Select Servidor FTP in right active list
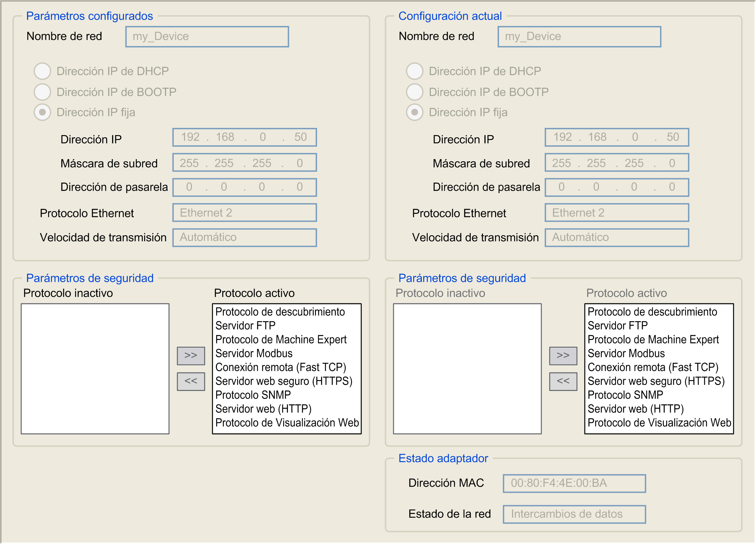This screenshot has width=756, height=544. 618,326
